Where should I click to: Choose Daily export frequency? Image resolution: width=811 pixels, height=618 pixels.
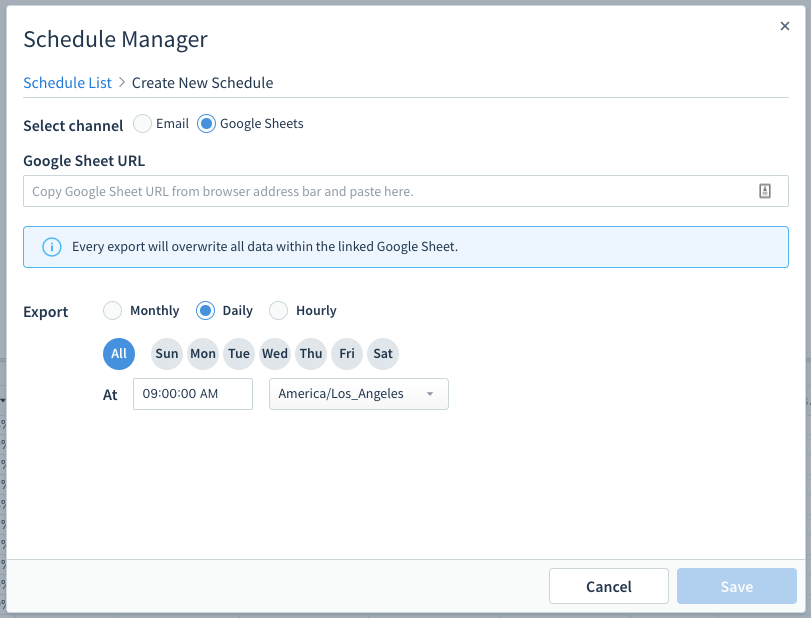tap(205, 311)
